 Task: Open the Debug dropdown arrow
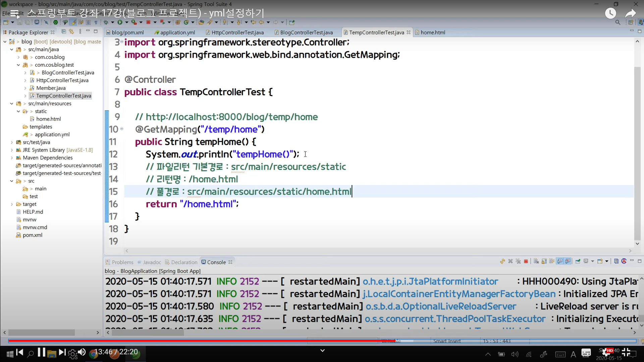pyautogui.click(x=112, y=22)
